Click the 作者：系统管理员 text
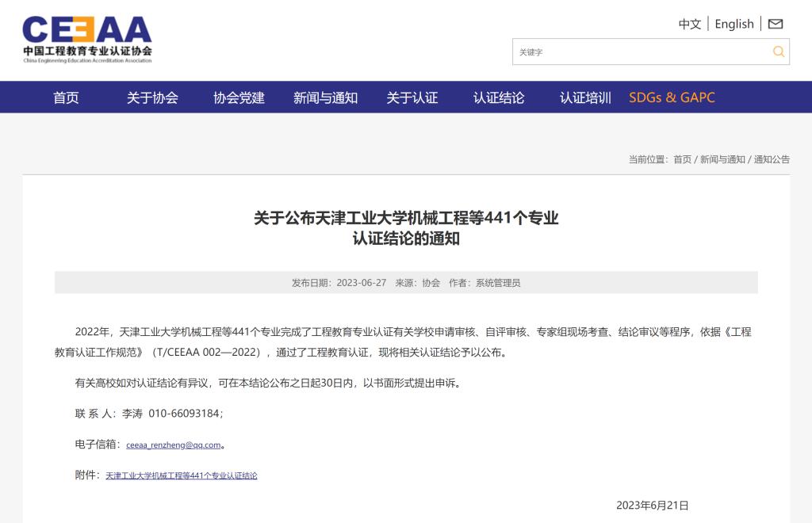Image resolution: width=812 pixels, height=523 pixels. pyautogui.click(x=485, y=282)
